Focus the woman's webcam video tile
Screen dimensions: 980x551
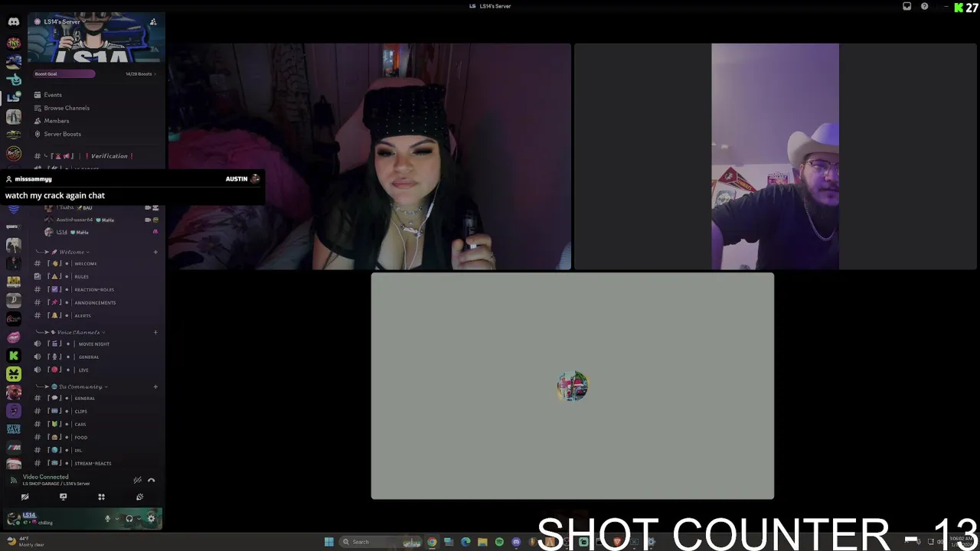(370, 157)
